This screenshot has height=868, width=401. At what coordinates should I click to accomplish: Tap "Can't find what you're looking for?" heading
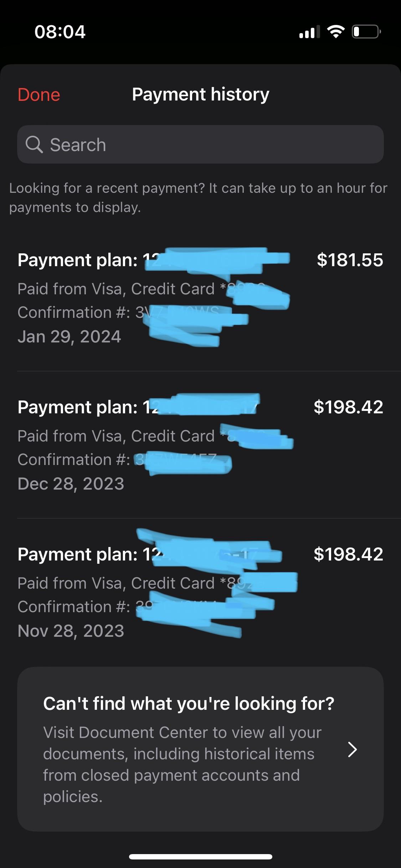189,704
